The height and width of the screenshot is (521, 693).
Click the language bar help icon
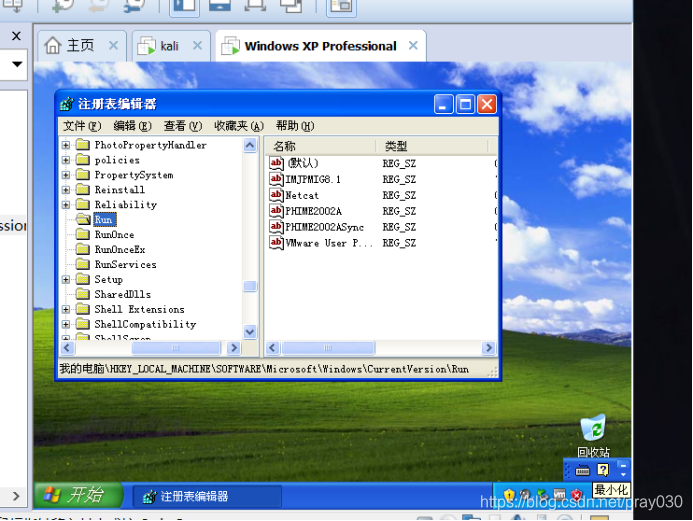603,470
